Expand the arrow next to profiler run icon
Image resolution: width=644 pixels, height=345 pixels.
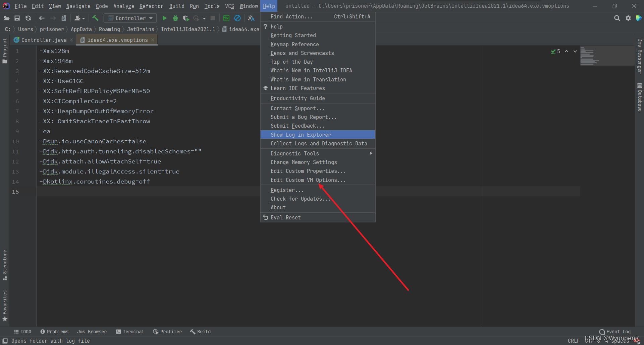(204, 18)
